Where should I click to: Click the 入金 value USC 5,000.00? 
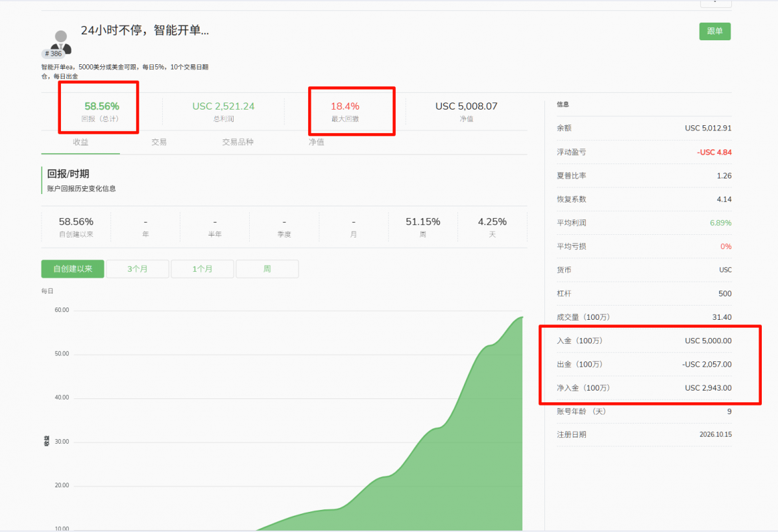(x=708, y=341)
